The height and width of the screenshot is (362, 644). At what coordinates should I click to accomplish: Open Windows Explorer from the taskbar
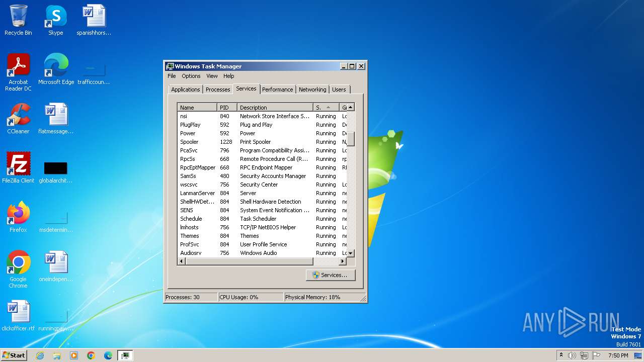[57, 355]
